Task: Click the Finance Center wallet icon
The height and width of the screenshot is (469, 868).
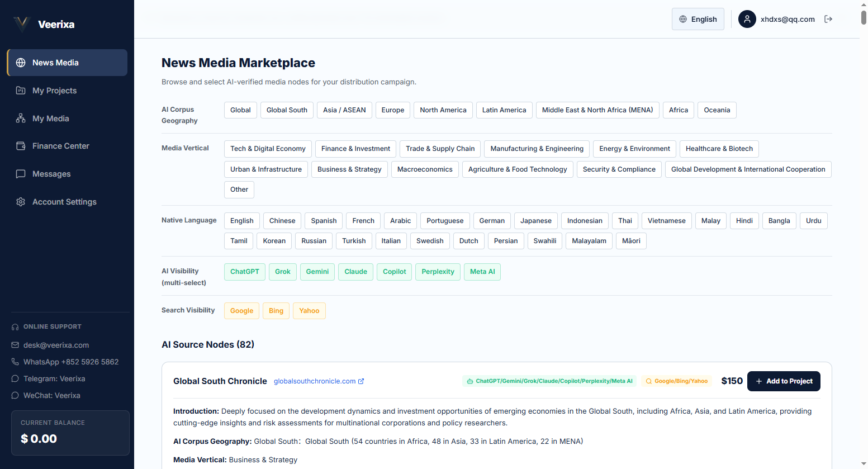Action: 21,146
